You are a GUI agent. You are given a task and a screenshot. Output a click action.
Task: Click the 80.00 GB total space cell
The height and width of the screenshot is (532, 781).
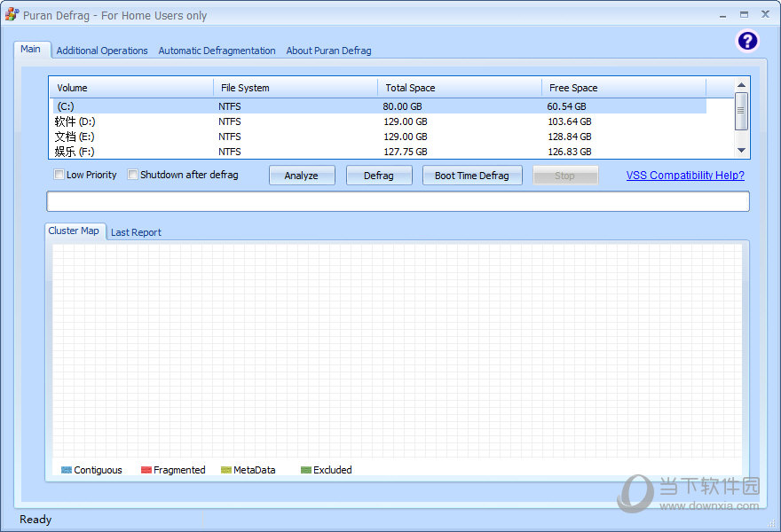coord(402,106)
